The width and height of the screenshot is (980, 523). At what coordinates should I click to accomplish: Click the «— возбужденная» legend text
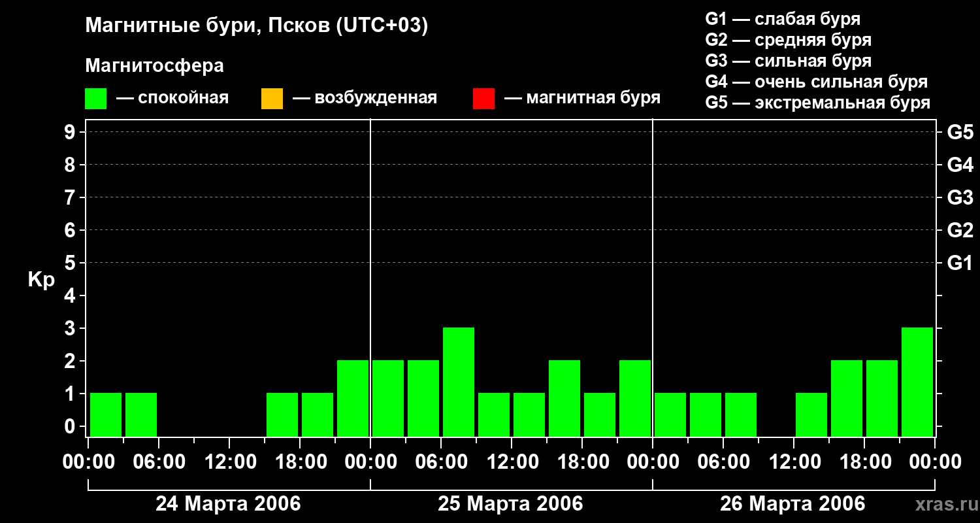tap(365, 98)
